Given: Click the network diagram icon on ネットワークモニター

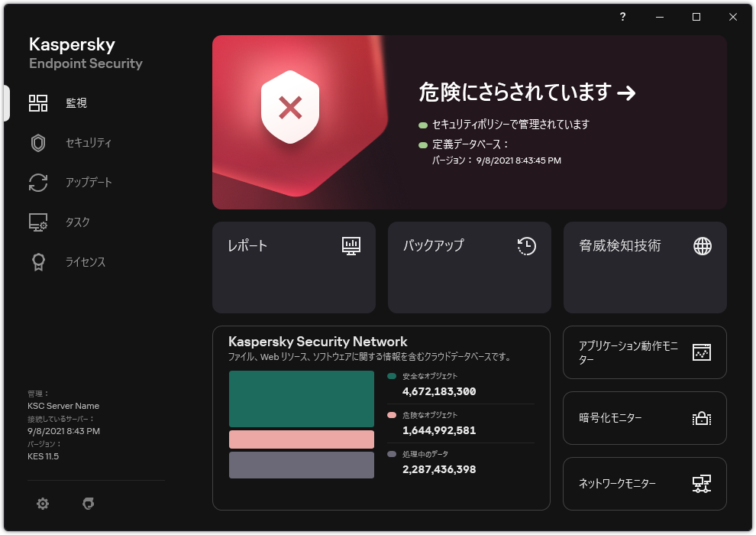Looking at the screenshot, I should click(x=703, y=484).
